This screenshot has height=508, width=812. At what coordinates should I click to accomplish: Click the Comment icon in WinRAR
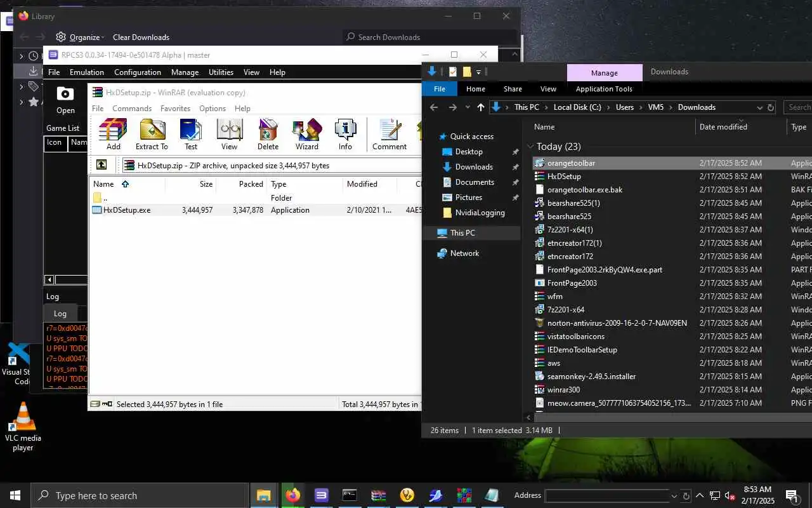[390, 135]
